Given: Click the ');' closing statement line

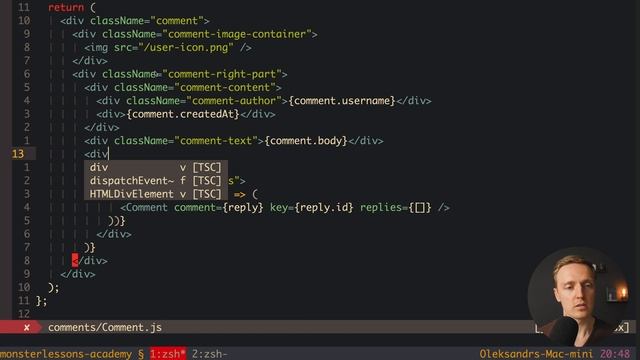Looking at the screenshot, I should [x=54, y=287].
